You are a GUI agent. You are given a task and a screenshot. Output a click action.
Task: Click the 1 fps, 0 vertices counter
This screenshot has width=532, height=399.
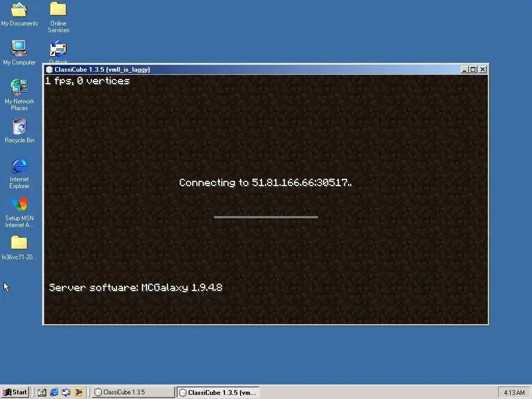coord(87,81)
